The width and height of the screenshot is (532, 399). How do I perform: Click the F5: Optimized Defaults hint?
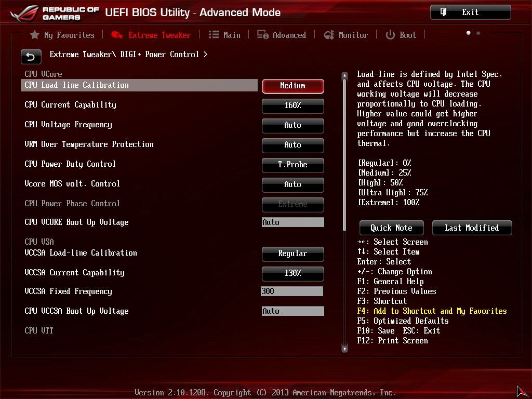click(x=403, y=321)
